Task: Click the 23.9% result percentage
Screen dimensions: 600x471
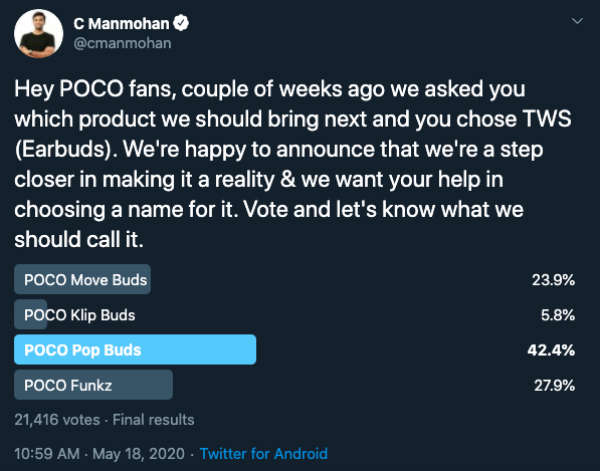Action: click(x=553, y=280)
